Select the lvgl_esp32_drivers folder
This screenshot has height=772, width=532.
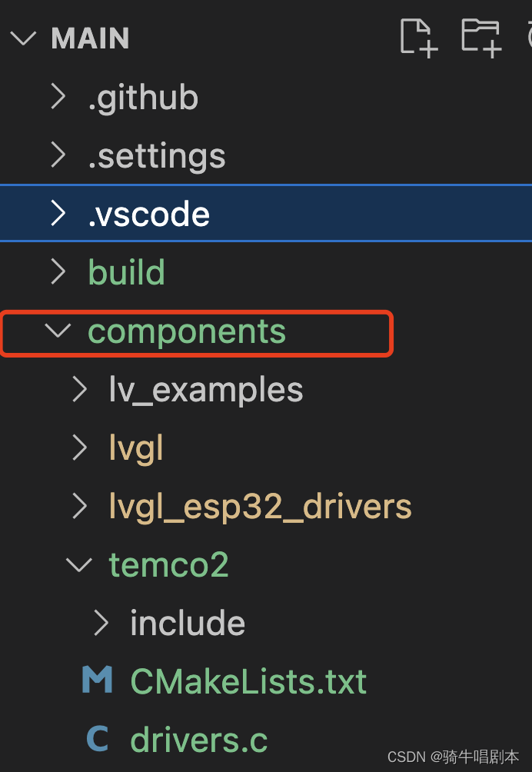261,507
